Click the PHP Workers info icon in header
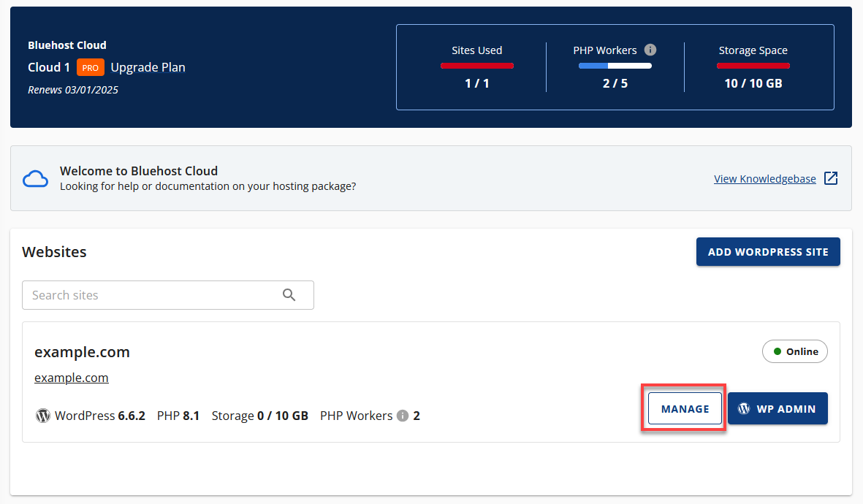The height and width of the screenshot is (504, 863). point(650,50)
